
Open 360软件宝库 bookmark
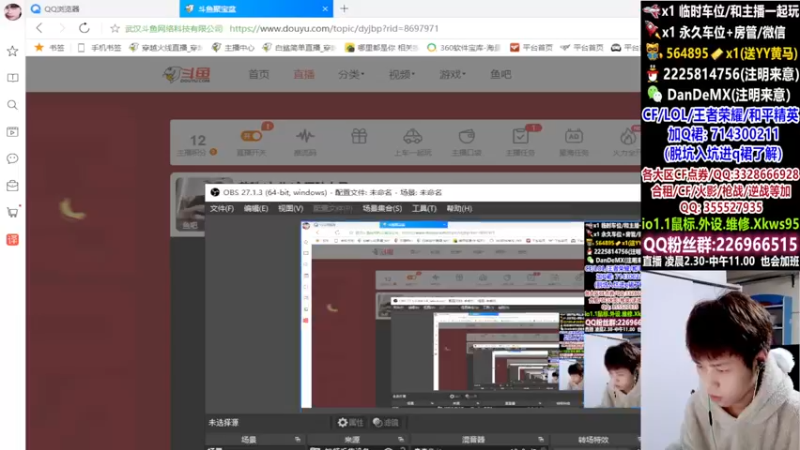[x=464, y=47]
